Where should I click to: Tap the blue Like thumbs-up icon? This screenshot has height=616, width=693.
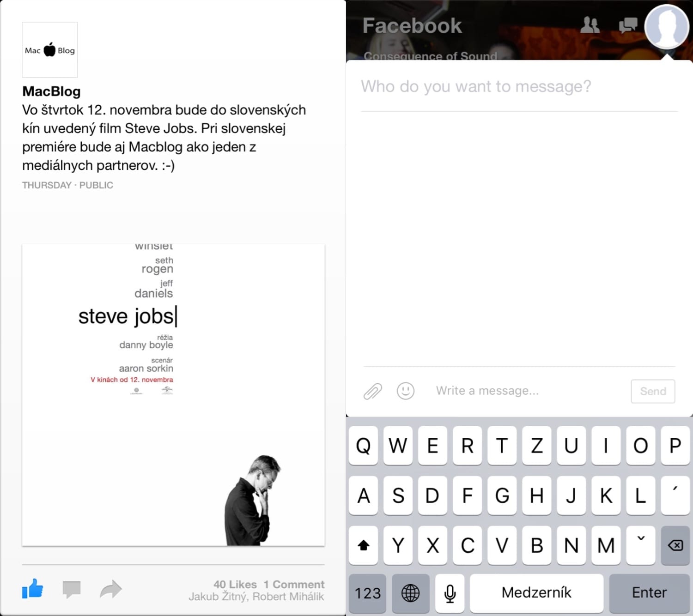(x=32, y=589)
